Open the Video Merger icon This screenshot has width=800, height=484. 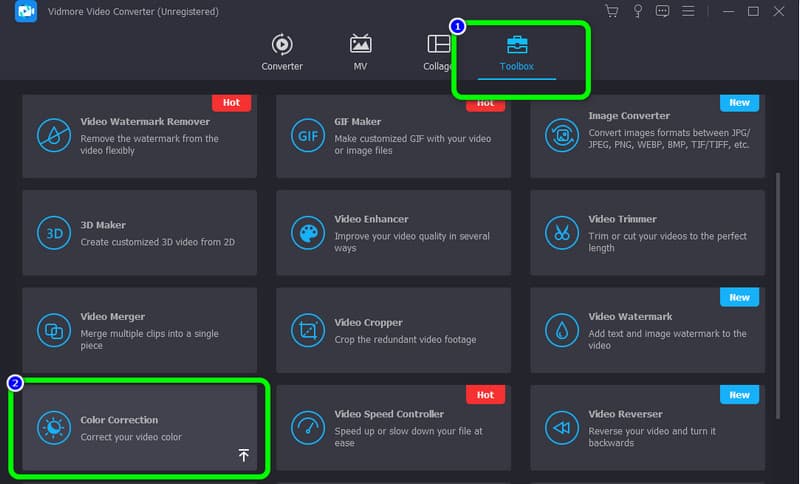(52, 330)
